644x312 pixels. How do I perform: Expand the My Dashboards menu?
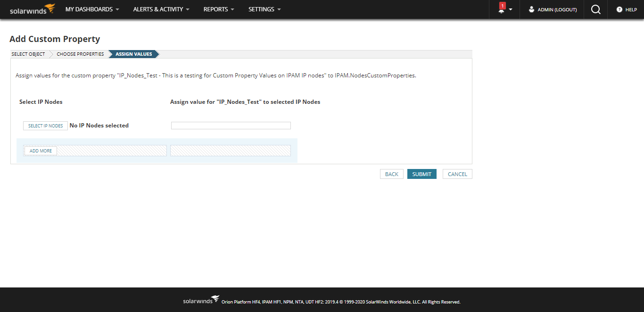pos(92,9)
